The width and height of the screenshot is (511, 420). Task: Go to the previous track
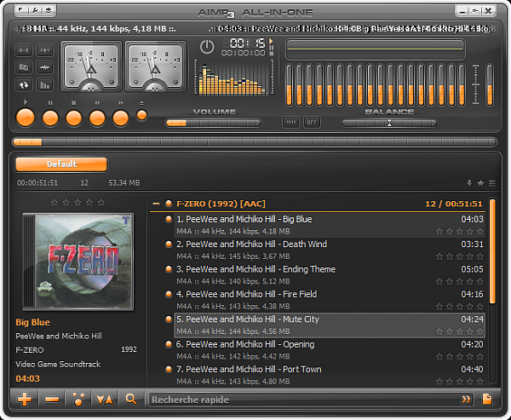click(97, 118)
